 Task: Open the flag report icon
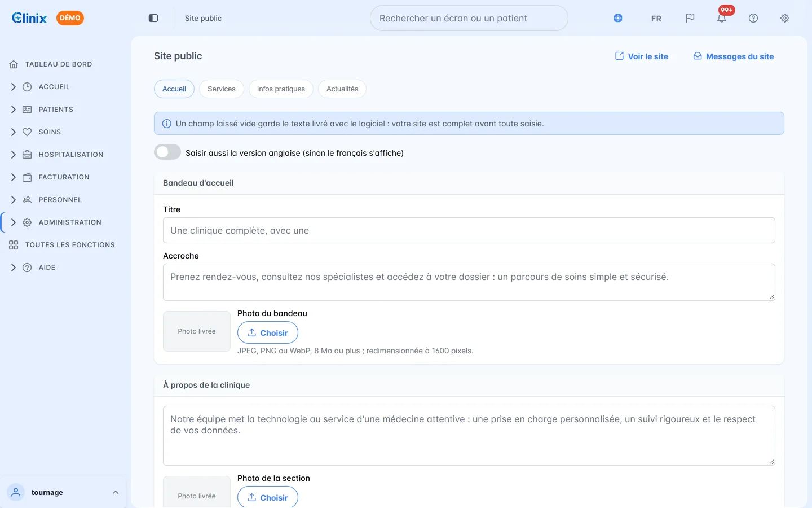(x=690, y=18)
